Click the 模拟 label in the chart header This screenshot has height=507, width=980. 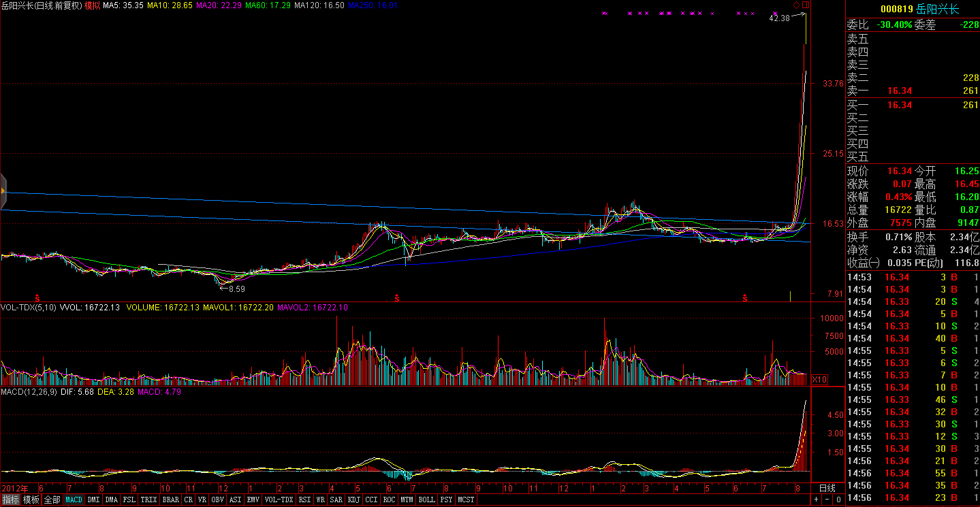pos(93,5)
